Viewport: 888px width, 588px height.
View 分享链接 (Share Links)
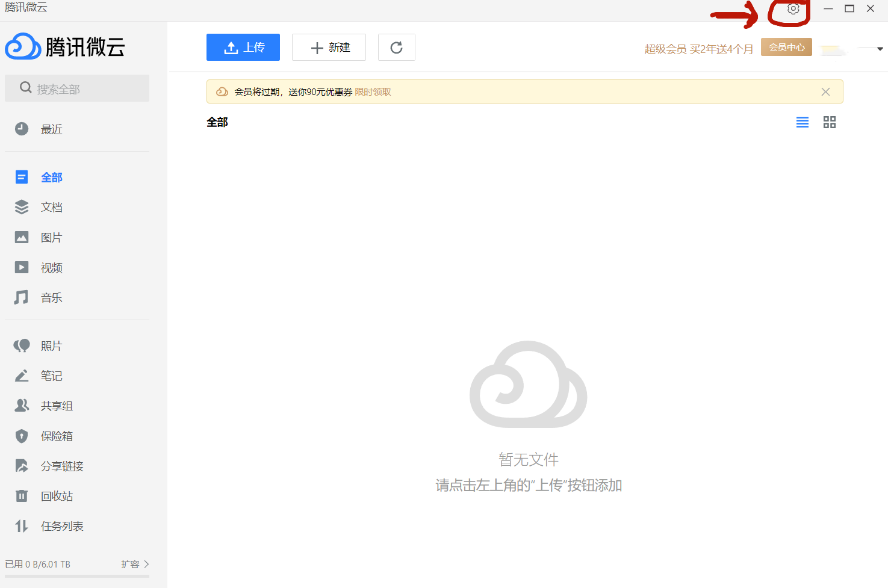pyautogui.click(x=62, y=466)
